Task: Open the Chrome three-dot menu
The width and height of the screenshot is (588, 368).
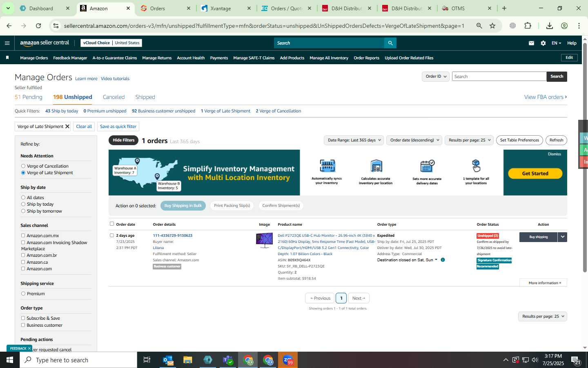Action: click(579, 26)
